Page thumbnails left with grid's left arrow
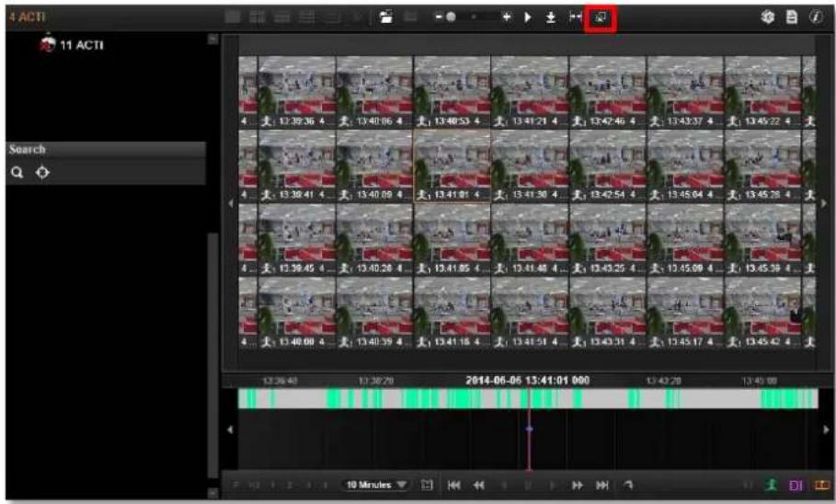 point(230,202)
